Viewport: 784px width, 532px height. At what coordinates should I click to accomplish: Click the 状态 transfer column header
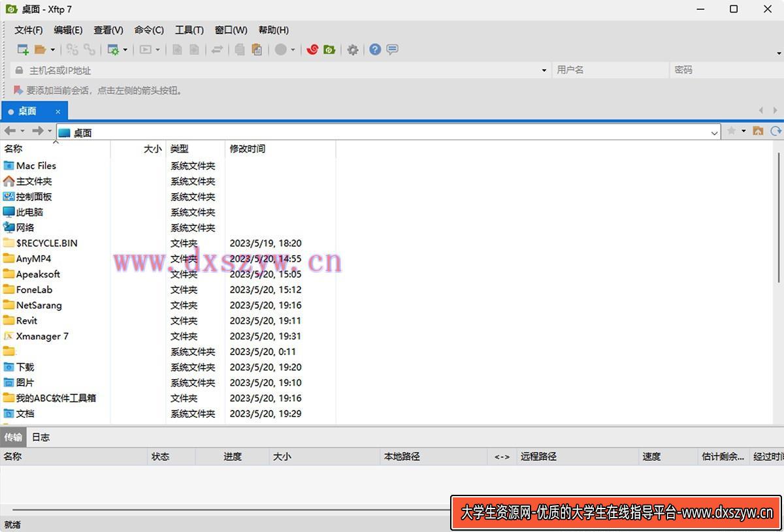click(172, 457)
